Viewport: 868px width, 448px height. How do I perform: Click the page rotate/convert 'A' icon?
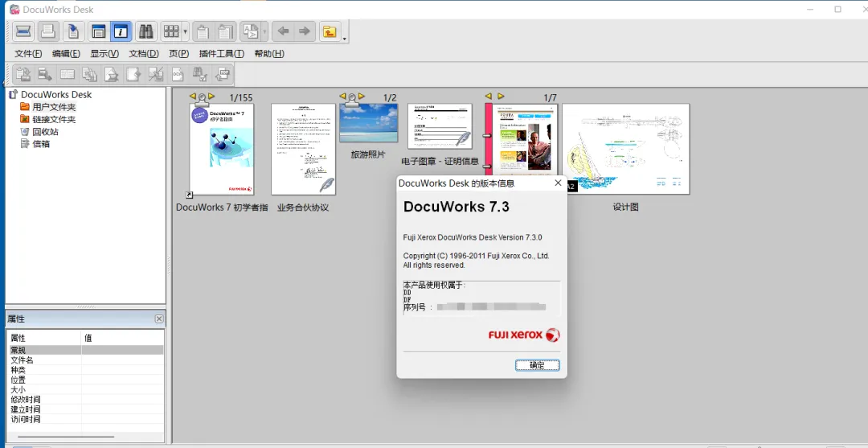point(251,31)
